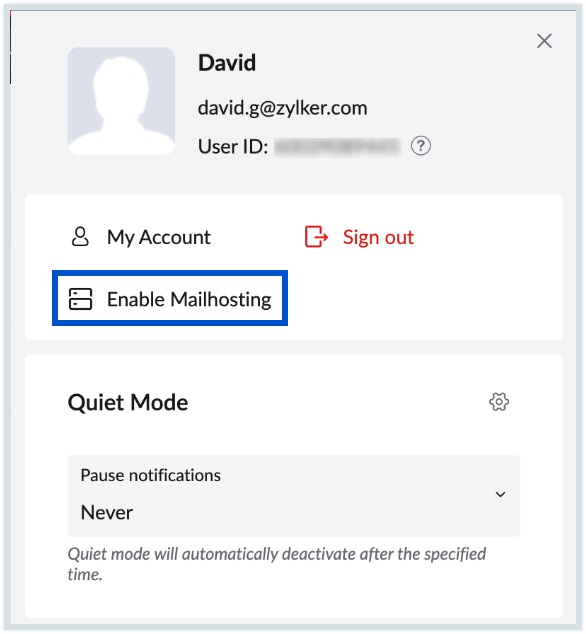
Task: Close the profile panel with X
Action: point(544,41)
